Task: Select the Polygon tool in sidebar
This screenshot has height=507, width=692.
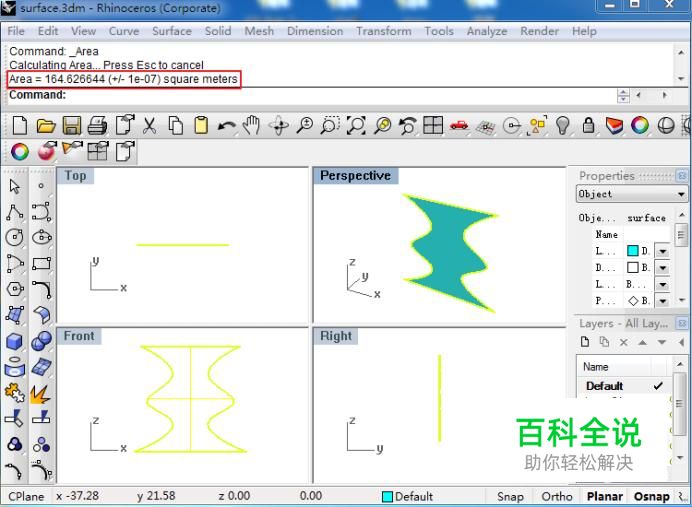Action: pyautogui.click(x=15, y=289)
